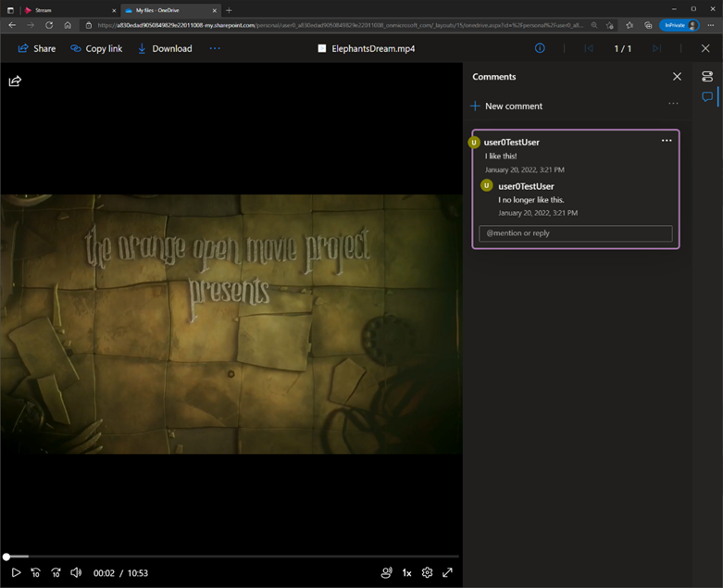The height and width of the screenshot is (588, 723).
Task: Click zoom magnifier in address bar
Action: point(594,25)
